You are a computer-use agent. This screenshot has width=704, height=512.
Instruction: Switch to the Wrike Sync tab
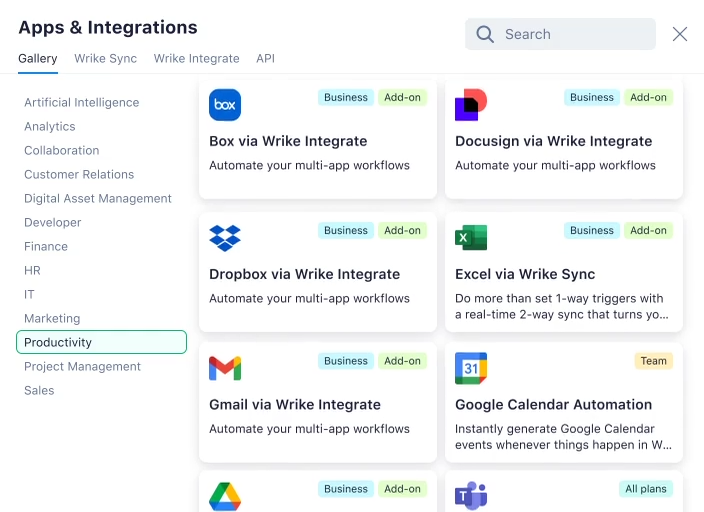click(105, 59)
